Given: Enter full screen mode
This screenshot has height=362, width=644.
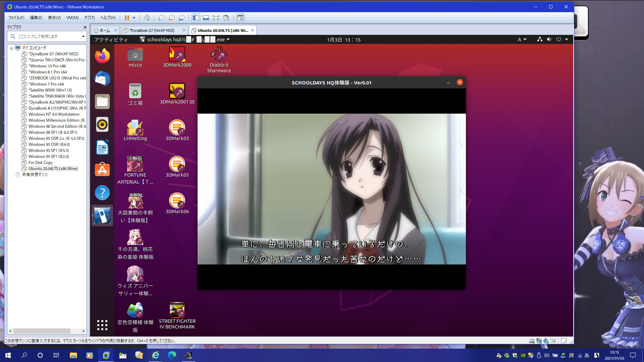Looking at the screenshot, I should pos(216,18).
